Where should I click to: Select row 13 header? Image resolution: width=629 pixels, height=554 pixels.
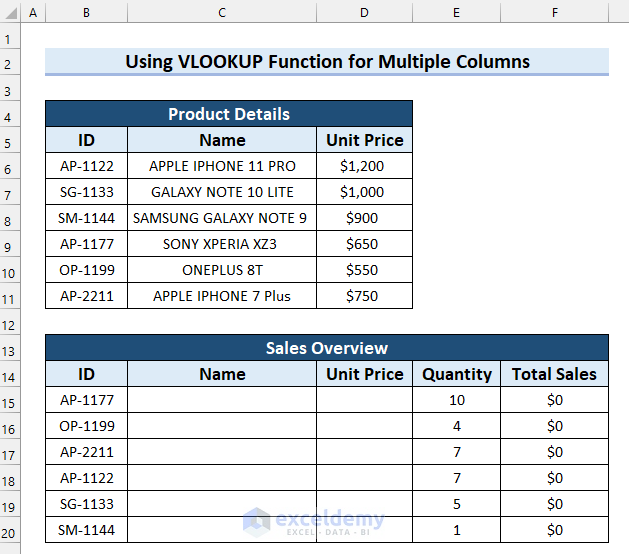click(10, 348)
